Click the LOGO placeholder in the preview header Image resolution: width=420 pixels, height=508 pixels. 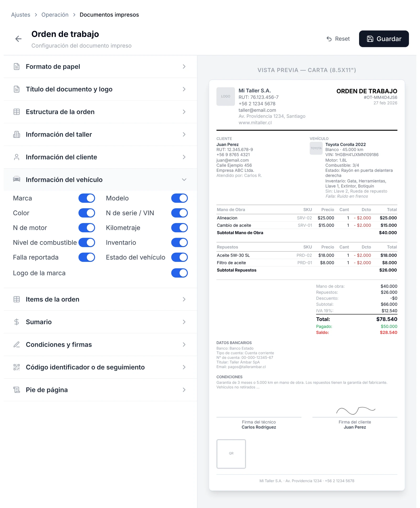(225, 96)
